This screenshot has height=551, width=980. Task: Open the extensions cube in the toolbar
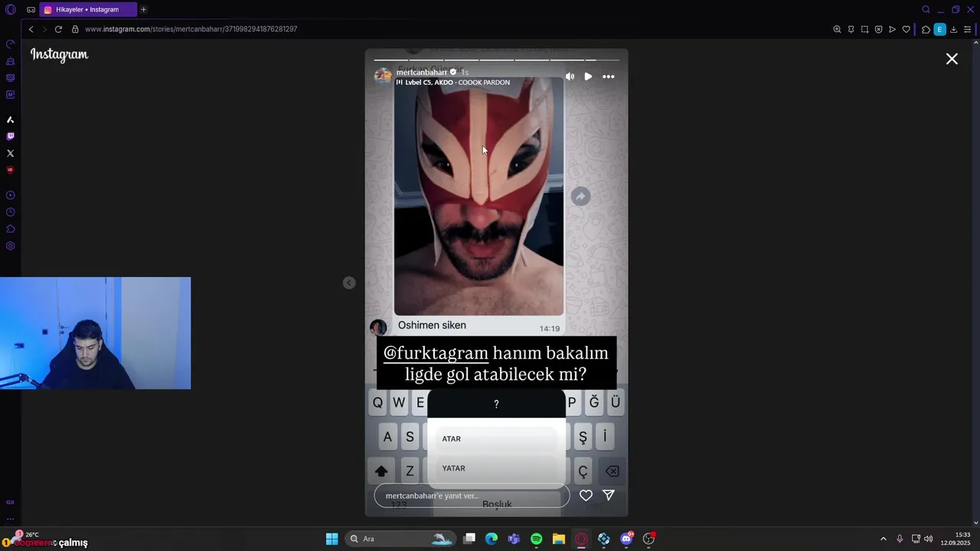[x=926, y=29]
